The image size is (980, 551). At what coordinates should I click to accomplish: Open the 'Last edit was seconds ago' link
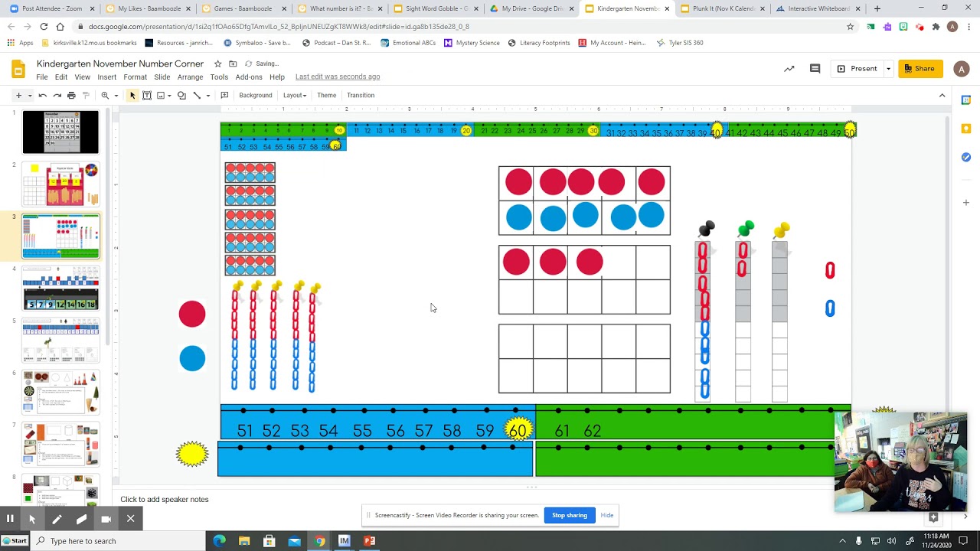(338, 77)
